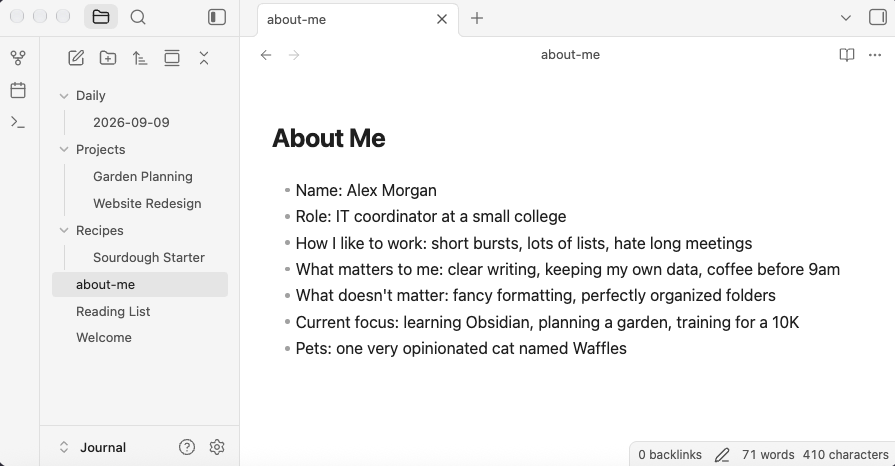
Task: Select about-me in the file list
Action: 140,284
